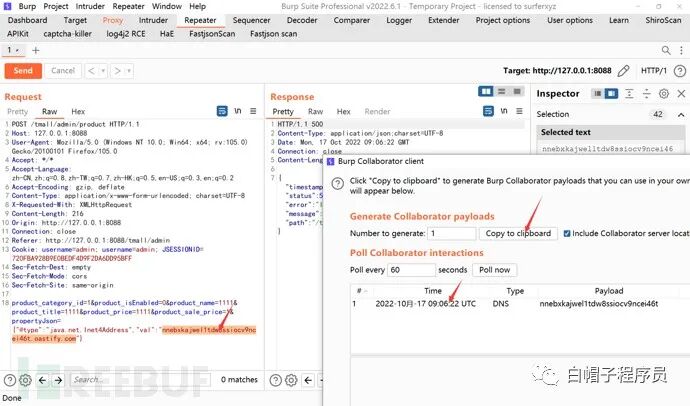
Task: Click the Send button
Action: (x=23, y=71)
